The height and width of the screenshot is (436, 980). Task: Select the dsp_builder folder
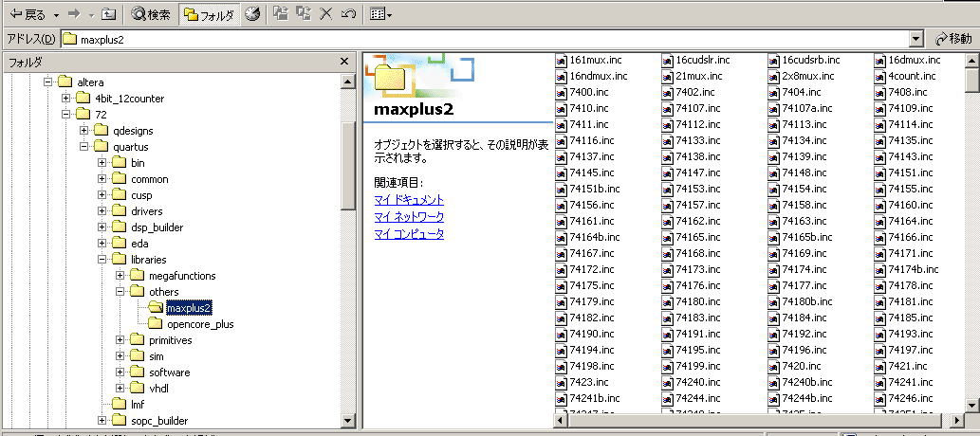pyautogui.click(x=157, y=227)
